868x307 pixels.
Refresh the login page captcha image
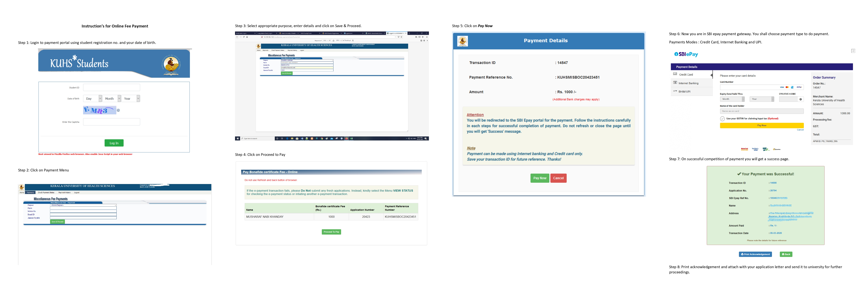119,111
